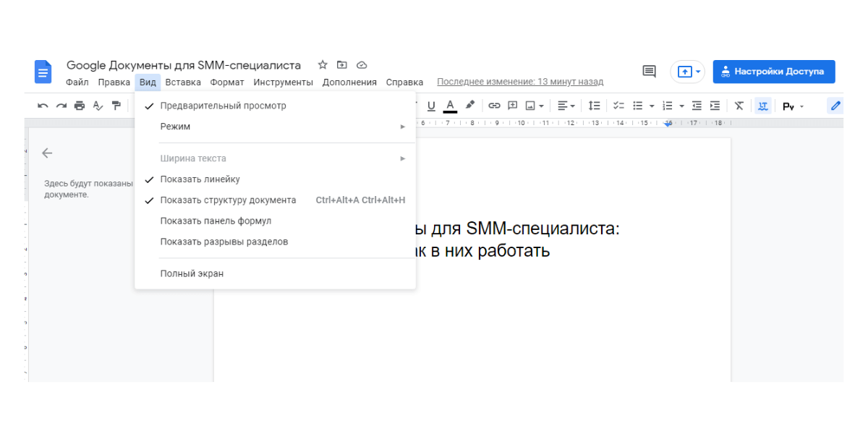Click the increase indent icon
Image resolution: width=868 pixels, height=434 pixels.
click(715, 106)
